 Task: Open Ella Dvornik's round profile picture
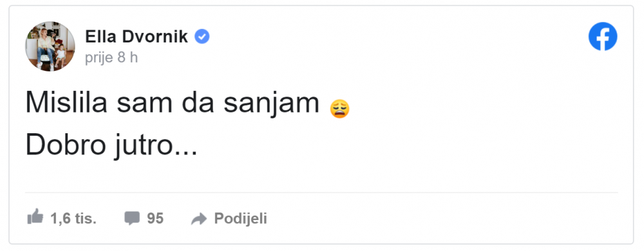coord(50,46)
